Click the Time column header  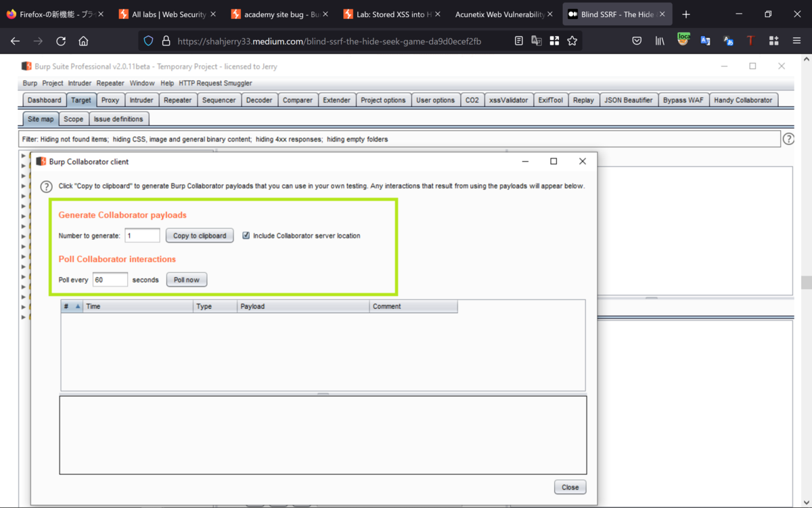pos(138,306)
